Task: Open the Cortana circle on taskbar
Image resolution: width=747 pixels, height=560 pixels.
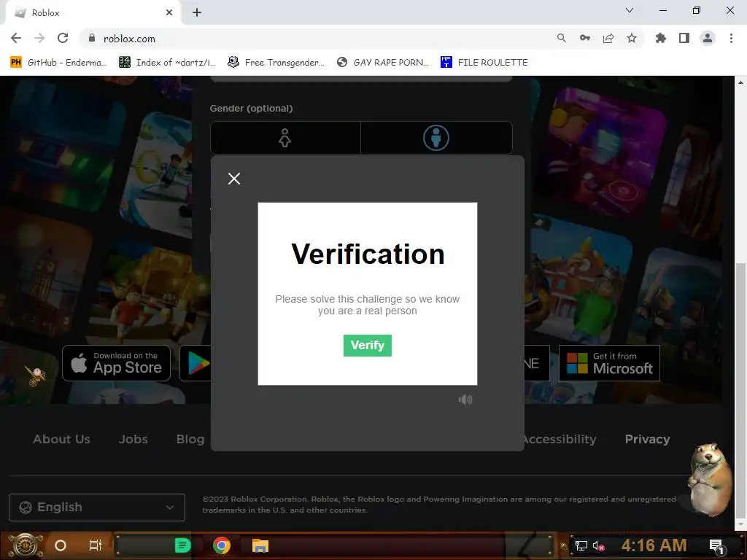Action: (x=61, y=545)
